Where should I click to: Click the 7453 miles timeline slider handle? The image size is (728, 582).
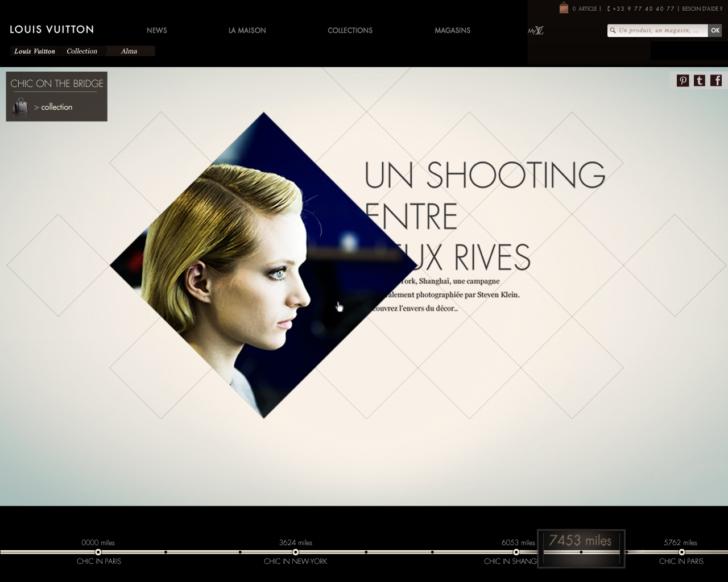click(x=581, y=549)
